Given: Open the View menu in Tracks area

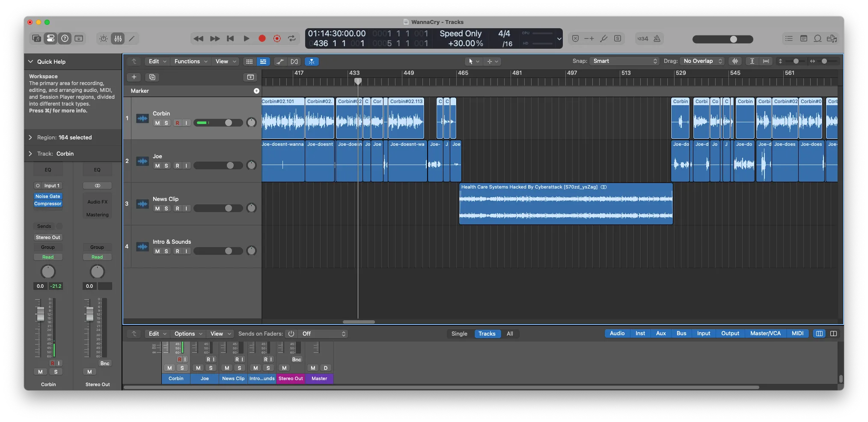Looking at the screenshot, I should pyautogui.click(x=225, y=62).
